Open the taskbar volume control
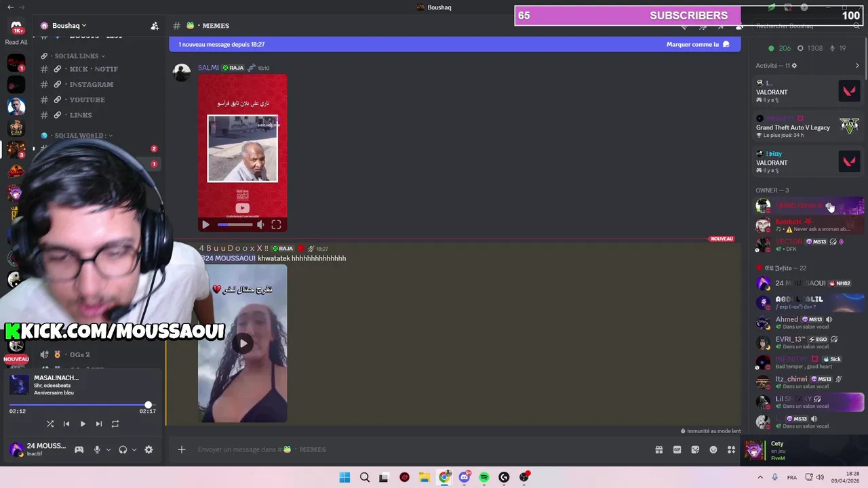The width and height of the screenshot is (868, 488). 820,477
